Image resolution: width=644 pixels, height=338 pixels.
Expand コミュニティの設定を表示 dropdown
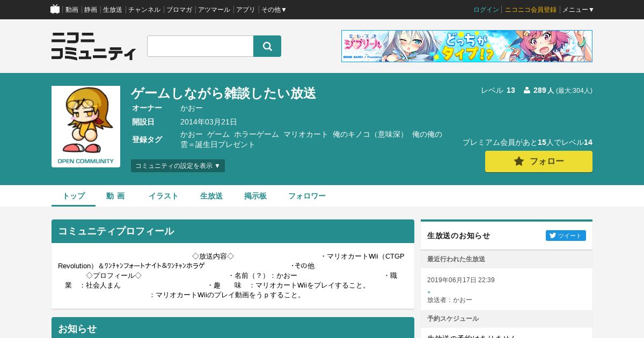tap(178, 166)
